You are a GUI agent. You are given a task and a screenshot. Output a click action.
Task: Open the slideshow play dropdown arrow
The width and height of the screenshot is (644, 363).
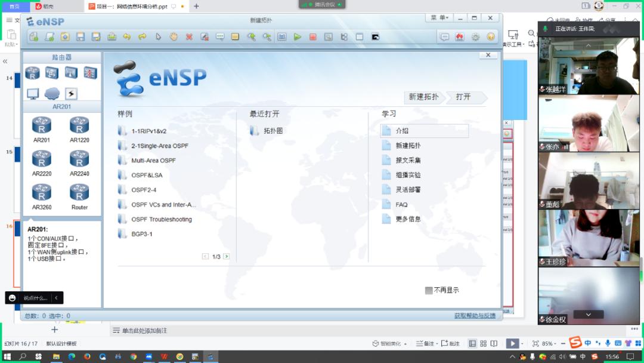522,344
